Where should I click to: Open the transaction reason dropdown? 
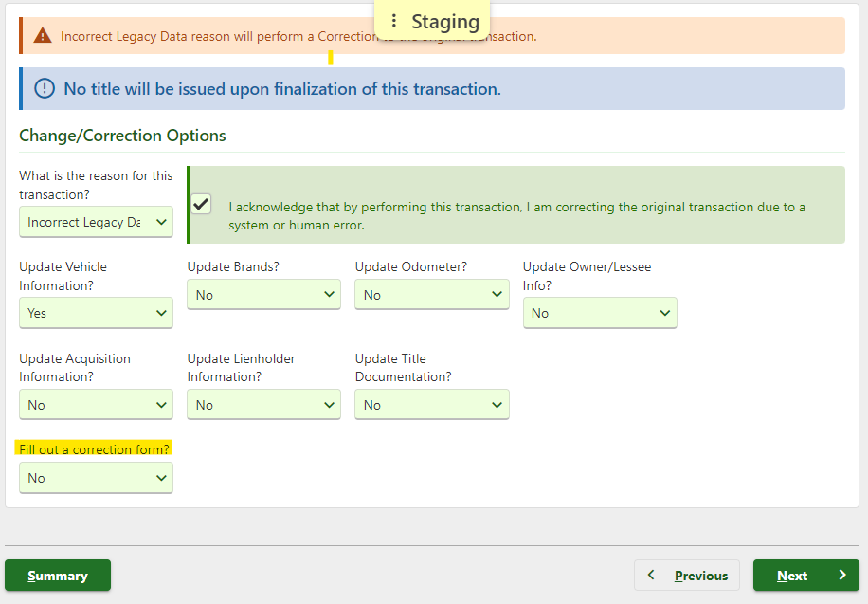pyautogui.click(x=96, y=222)
